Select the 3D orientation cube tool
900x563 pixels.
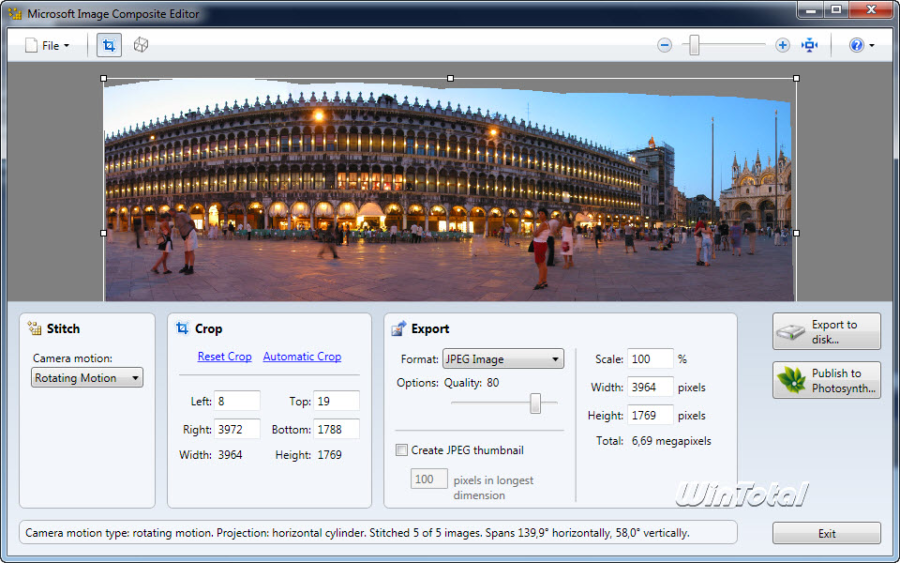[x=141, y=45]
